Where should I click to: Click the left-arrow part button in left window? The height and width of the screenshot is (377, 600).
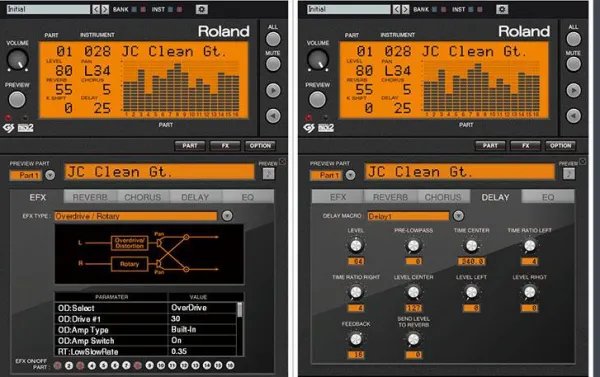point(273,116)
